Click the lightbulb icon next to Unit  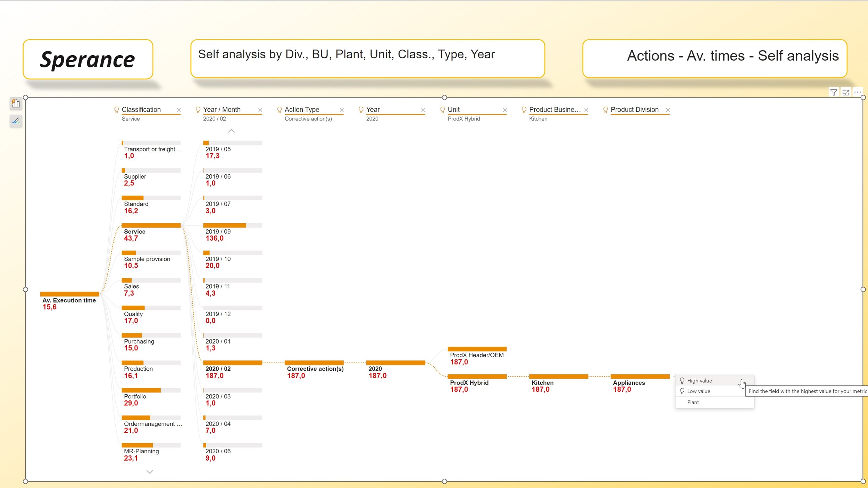coord(442,110)
